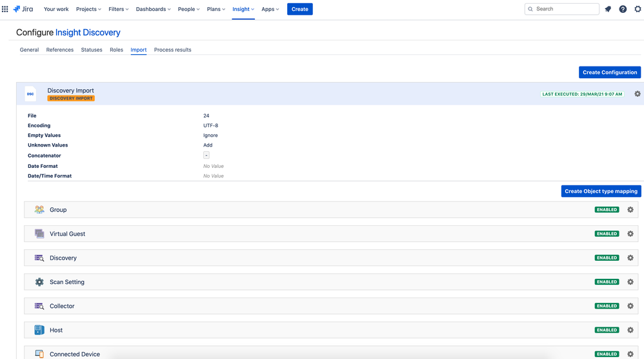
Task: Click the Virtual Guest row name
Action: pyautogui.click(x=67, y=234)
